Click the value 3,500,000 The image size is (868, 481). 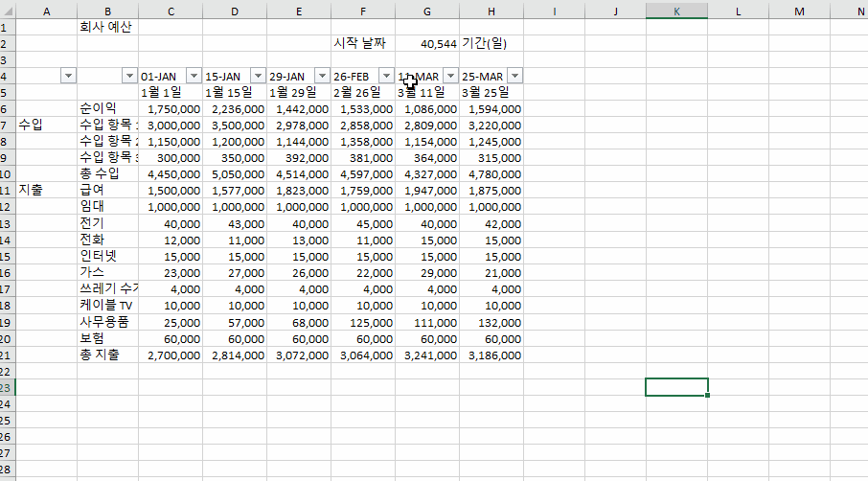tap(235, 126)
